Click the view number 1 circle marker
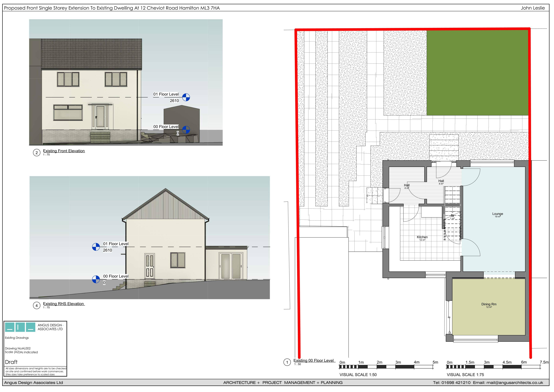This screenshot has width=554, height=392. [287, 362]
